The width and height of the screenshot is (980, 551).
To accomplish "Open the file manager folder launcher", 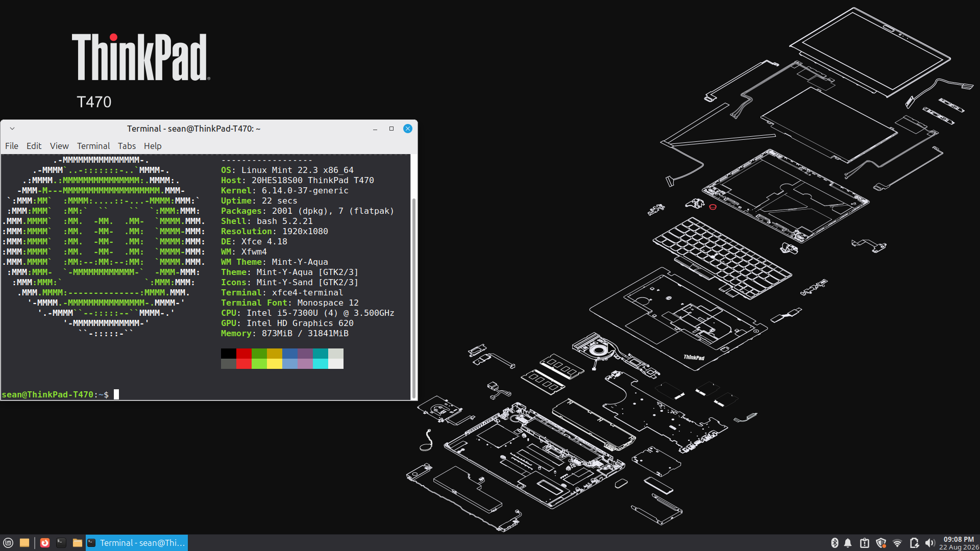I will (78, 543).
